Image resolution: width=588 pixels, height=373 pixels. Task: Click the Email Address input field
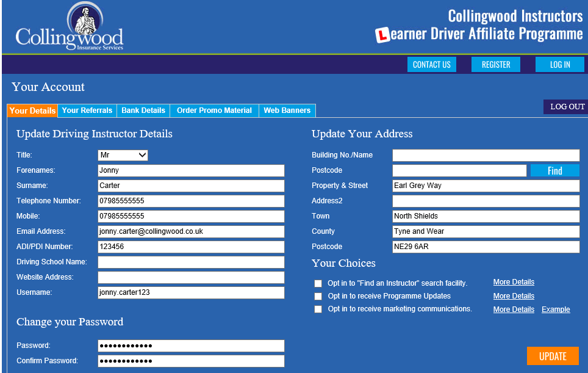tap(191, 231)
